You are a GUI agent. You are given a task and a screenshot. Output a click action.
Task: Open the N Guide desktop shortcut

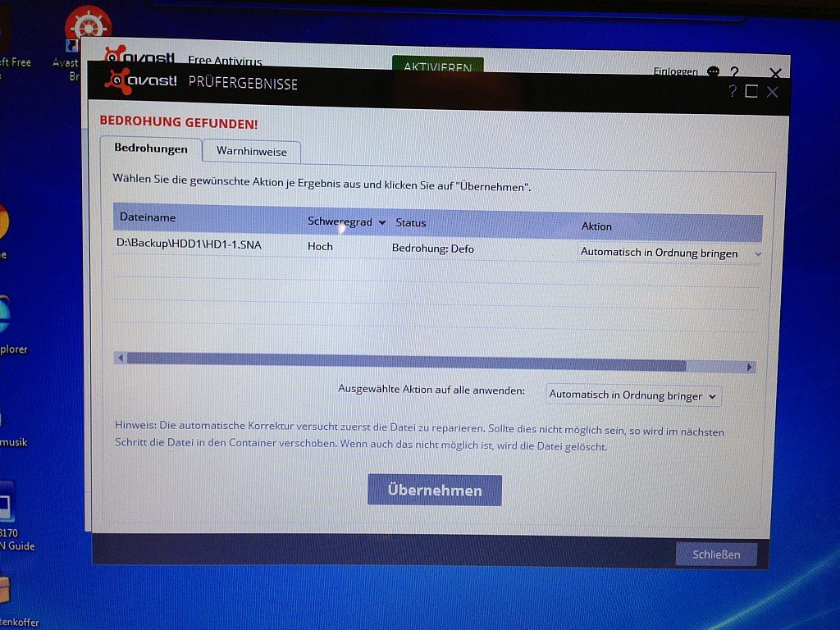pos(7,509)
